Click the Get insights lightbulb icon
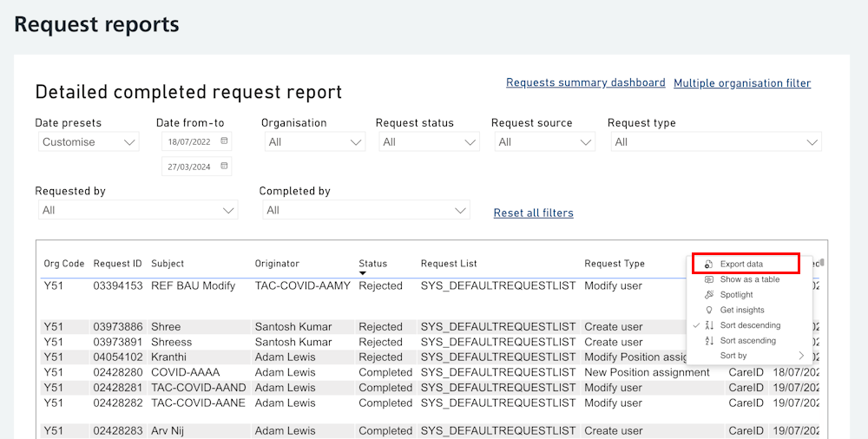 708,310
